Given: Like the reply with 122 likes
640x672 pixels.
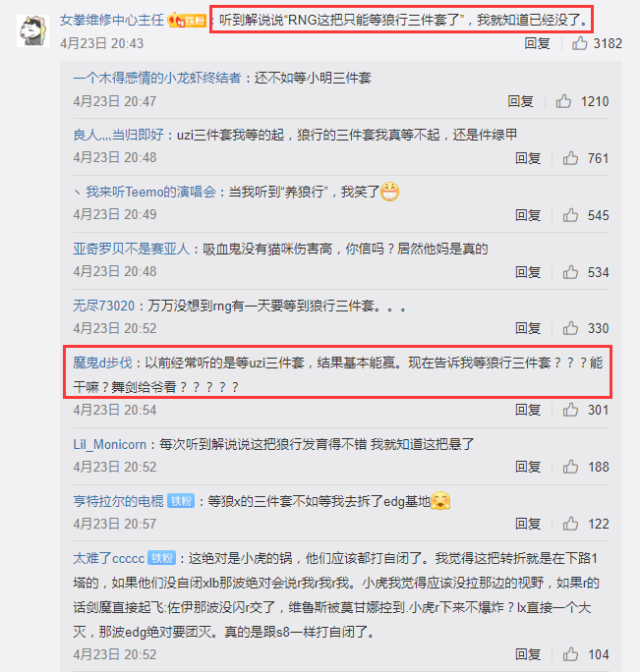Looking at the screenshot, I should (570, 524).
